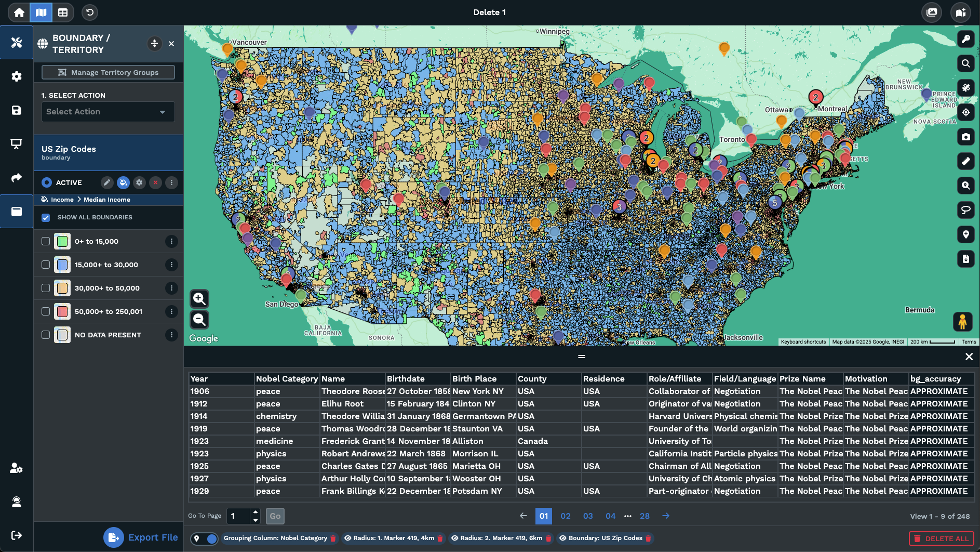Click the 30,000+ to 50,000 color swatch
This screenshot has width=980, height=552.
pyautogui.click(x=62, y=288)
